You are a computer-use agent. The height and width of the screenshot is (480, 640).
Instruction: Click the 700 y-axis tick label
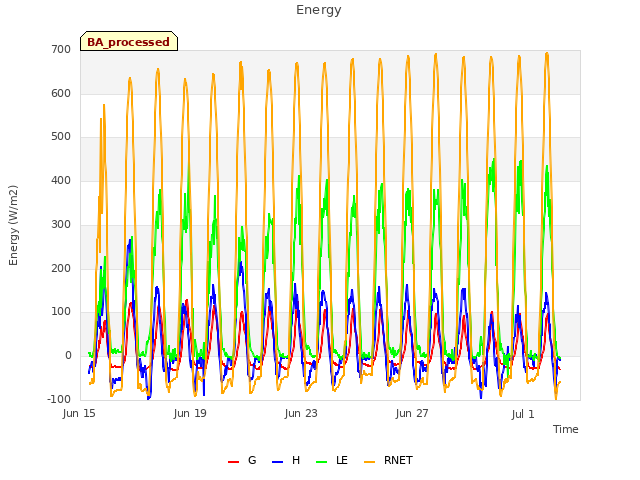[61, 49]
